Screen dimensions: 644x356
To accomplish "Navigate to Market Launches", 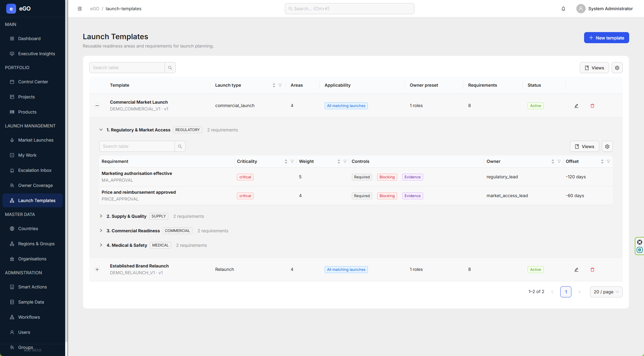I will click(32, 140).
